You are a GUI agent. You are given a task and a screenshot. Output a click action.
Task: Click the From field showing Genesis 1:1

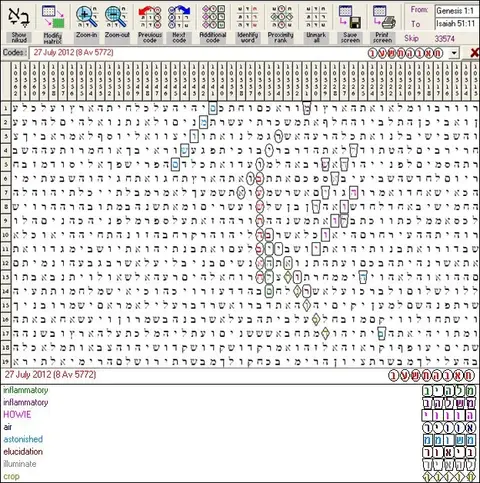(456, 11)
